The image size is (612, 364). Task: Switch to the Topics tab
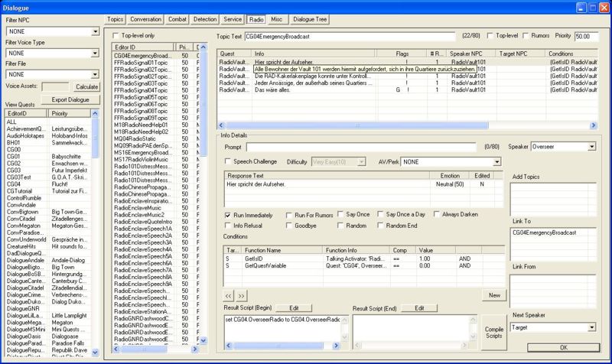pos(116,19)
